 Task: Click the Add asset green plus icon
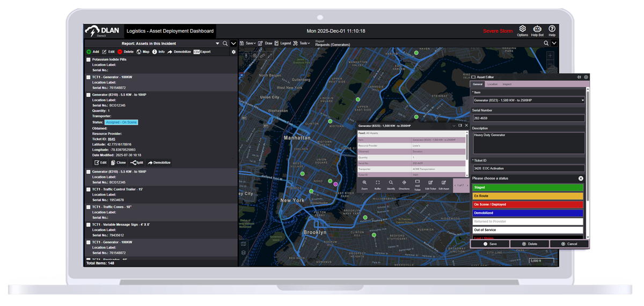point(89,52)
